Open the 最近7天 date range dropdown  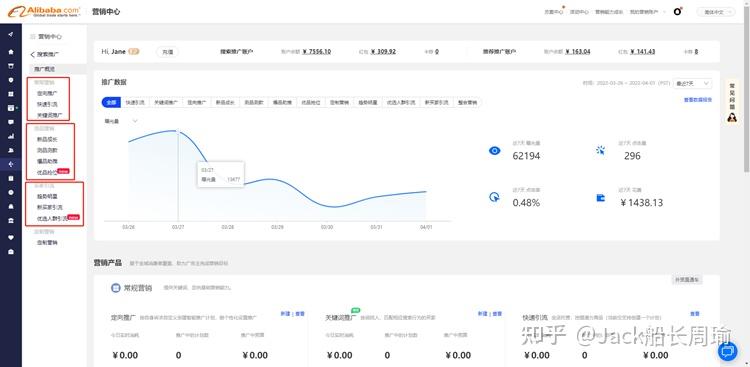[692, 83]
